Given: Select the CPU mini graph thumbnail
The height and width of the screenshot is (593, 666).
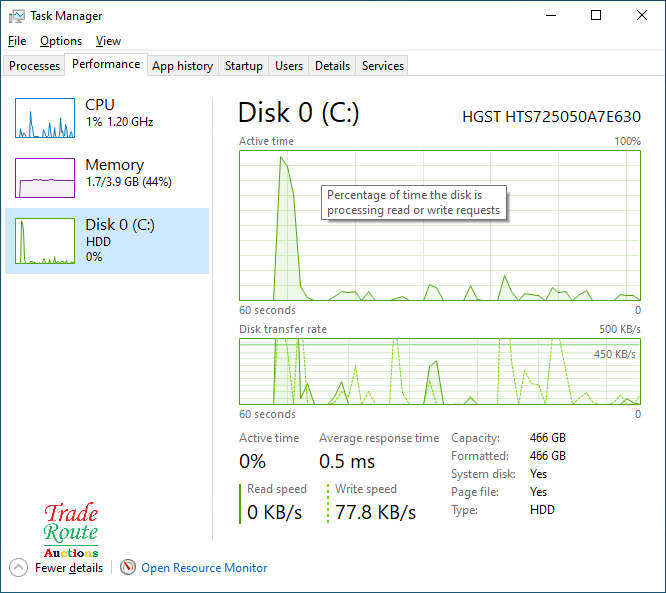Looking at the screenshot, I should point(45,118).
